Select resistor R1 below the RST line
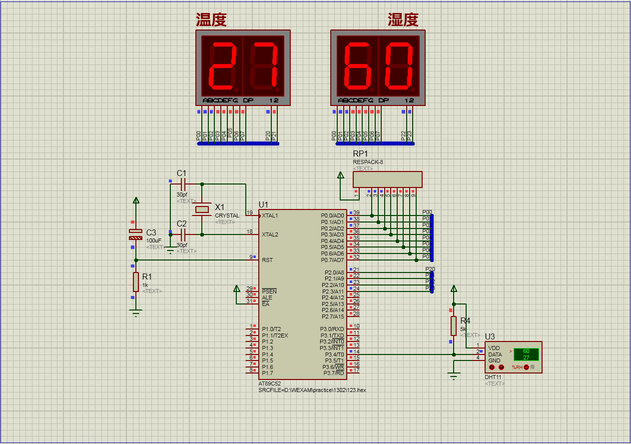Image resolution: width=631 pixels, height=444 pixels. click(x=135, y=283)
